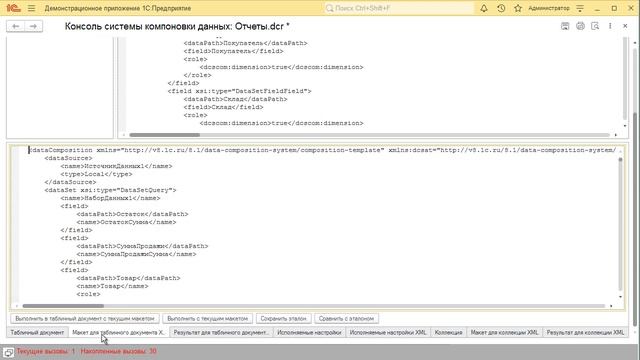The image size is (640, 360).
Task: Open Результат для коллекции XML tab
Action: click(x=585, y=333)
